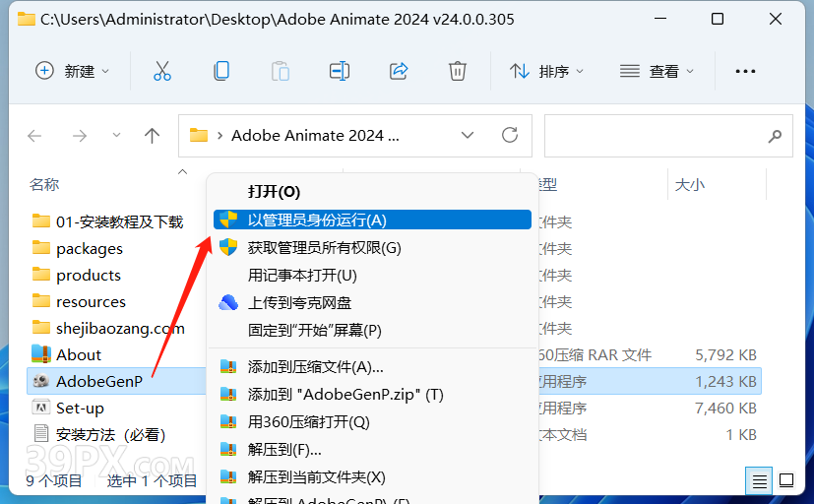This screenshot has height=504, width=814.
Task: Select 固定到"开始"屏幕(P) menu item
Action: click(x=372, y=330)
